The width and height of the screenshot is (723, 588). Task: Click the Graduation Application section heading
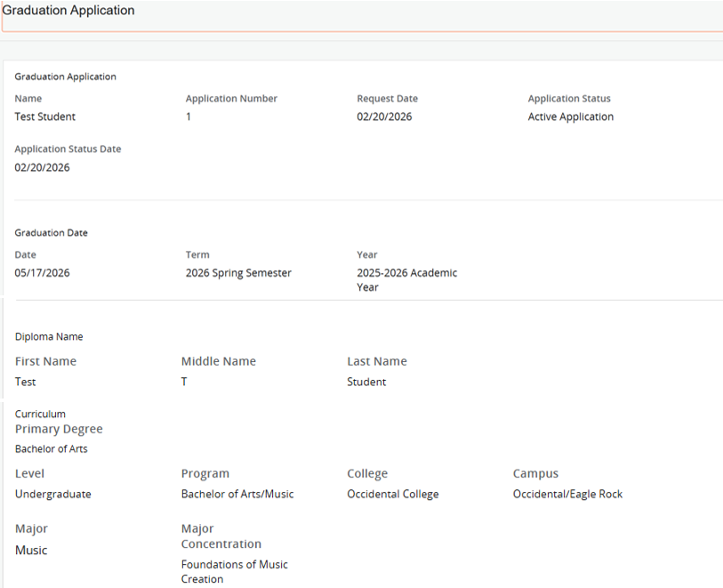coord(65,77)
